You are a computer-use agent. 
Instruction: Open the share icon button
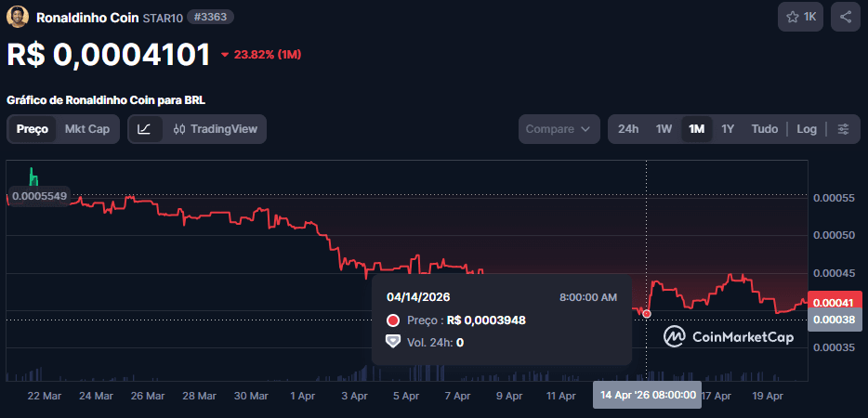[846, 17]
